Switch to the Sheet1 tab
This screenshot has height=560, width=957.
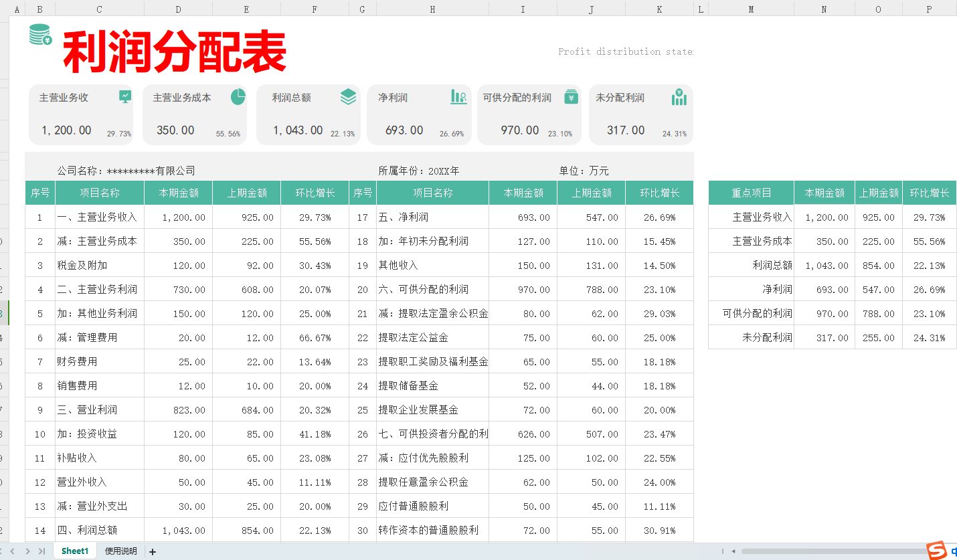(75, 551)
